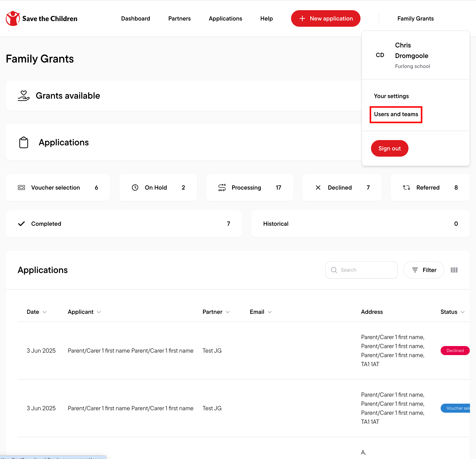
Task: Click the Address column header
Action: coord(372,312)
